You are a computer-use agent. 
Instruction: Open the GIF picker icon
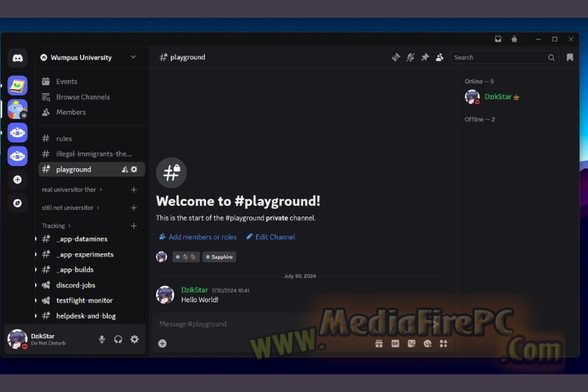pos(395,344)
